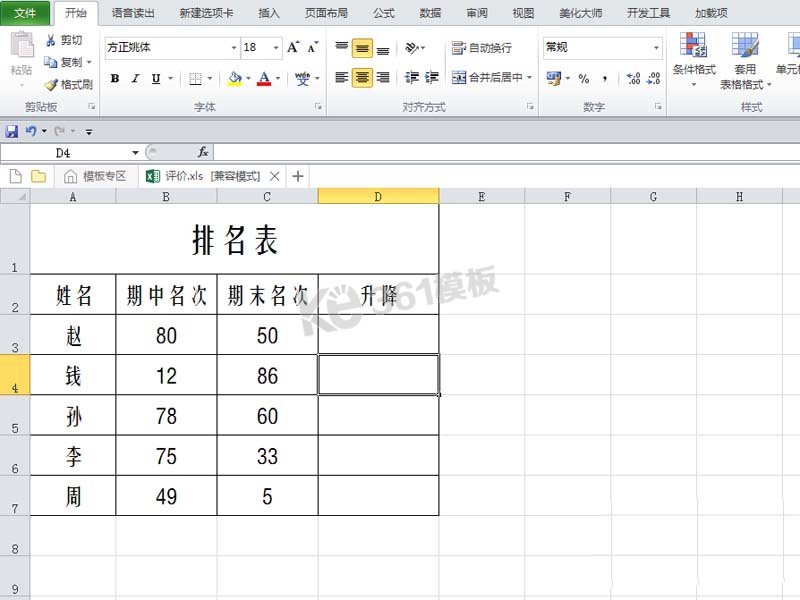This screenshot has height=600, width=800.
Task: Apply the Percent Style format
Action: tap(582, 76)
